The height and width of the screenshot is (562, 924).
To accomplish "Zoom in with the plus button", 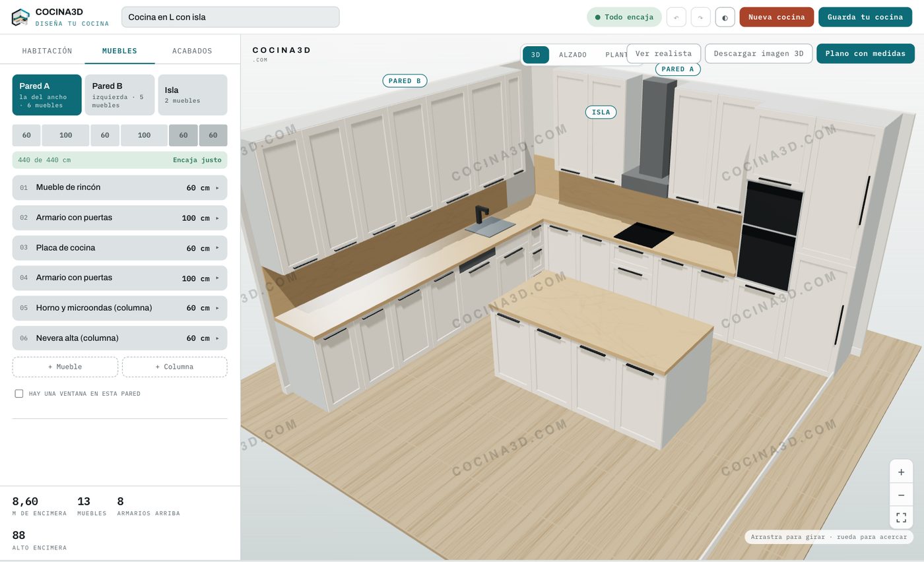I will 901,472.
